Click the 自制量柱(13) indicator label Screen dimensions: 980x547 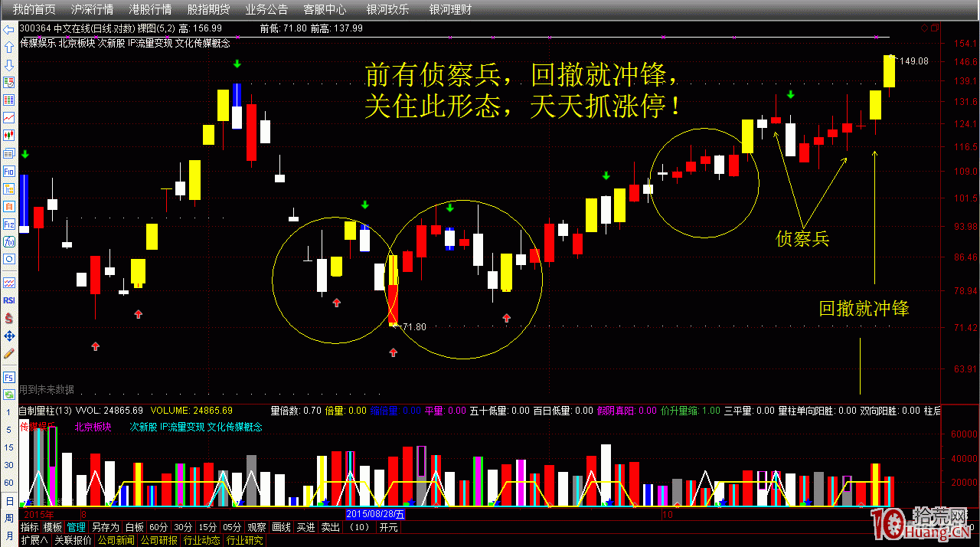tap(45, 411)
